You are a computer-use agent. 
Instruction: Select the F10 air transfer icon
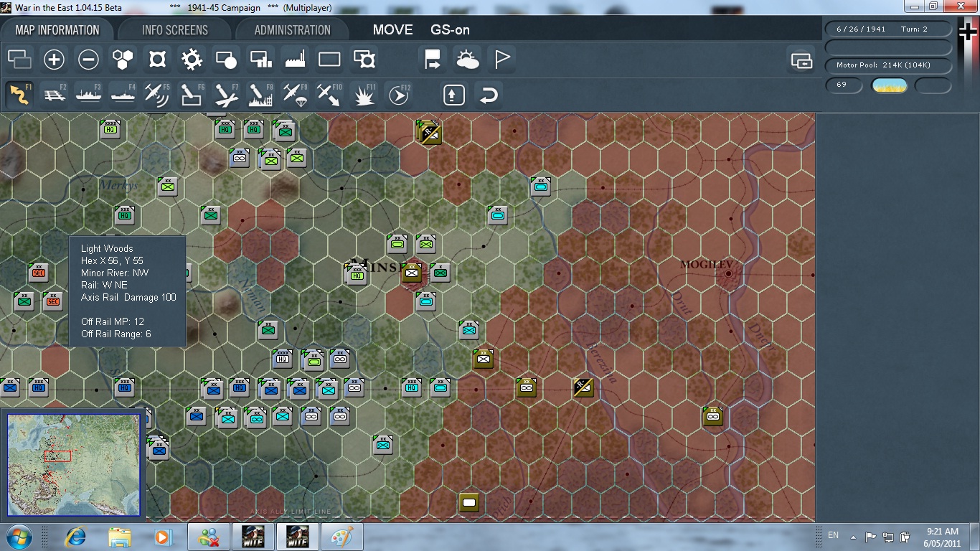(329, 95)
